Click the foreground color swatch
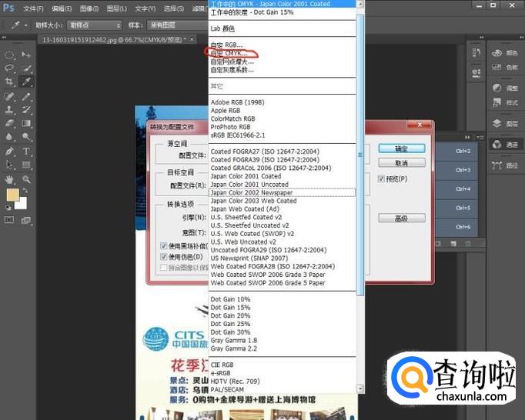The image size is (525, 420). click(x=13, y=195)
